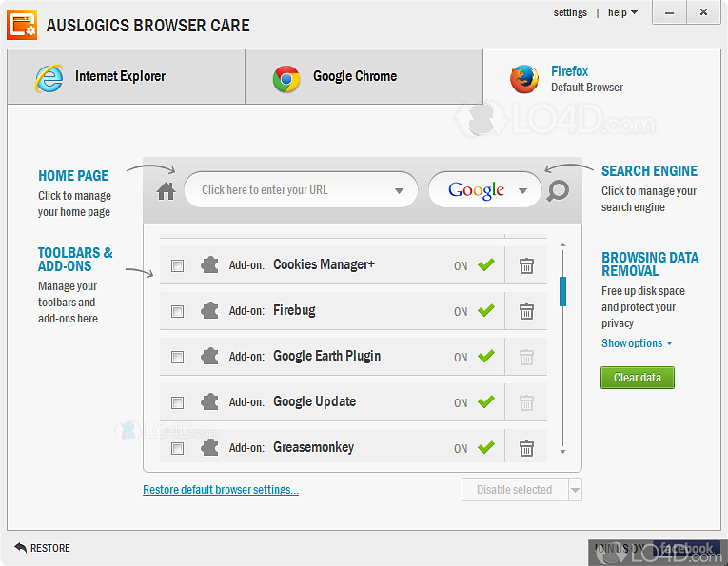Screen dimensions: 728x566
Task: Switch to the Google Chrome tab
Action: pos(364,76)
